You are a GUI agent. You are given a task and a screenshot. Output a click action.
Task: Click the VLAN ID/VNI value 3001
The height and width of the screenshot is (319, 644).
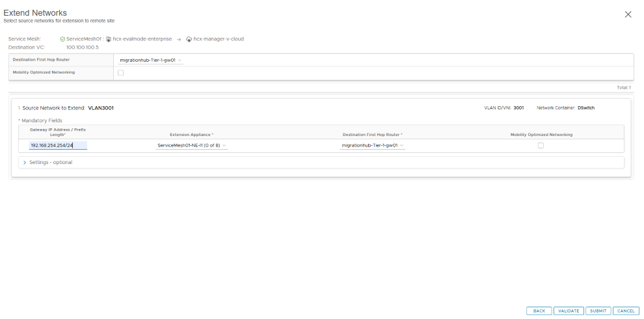[518, 108]
